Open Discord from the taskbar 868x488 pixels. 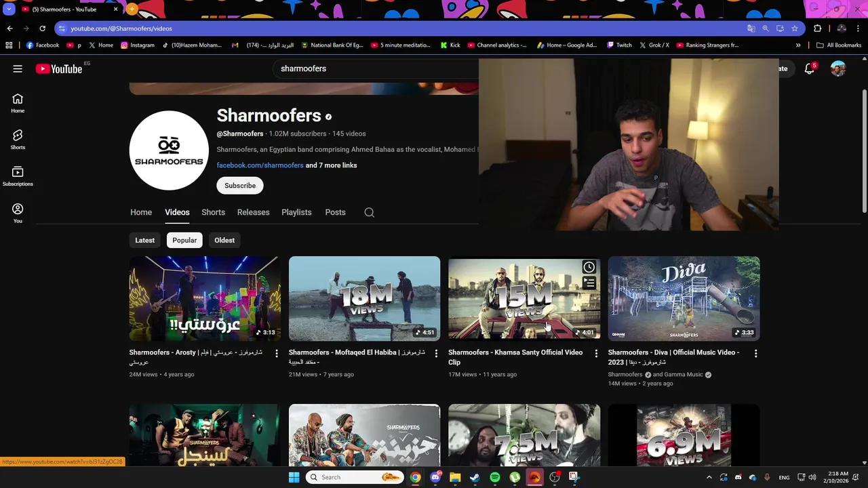[x=435, y=477]
